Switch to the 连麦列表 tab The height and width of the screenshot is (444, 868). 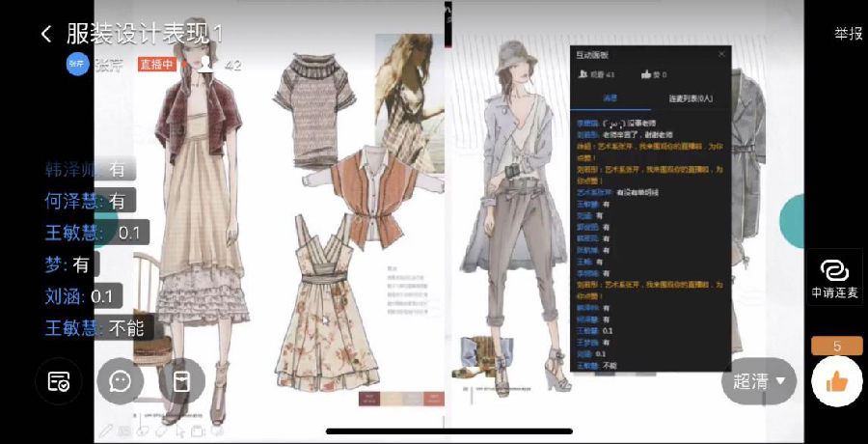tap(690, 98)
